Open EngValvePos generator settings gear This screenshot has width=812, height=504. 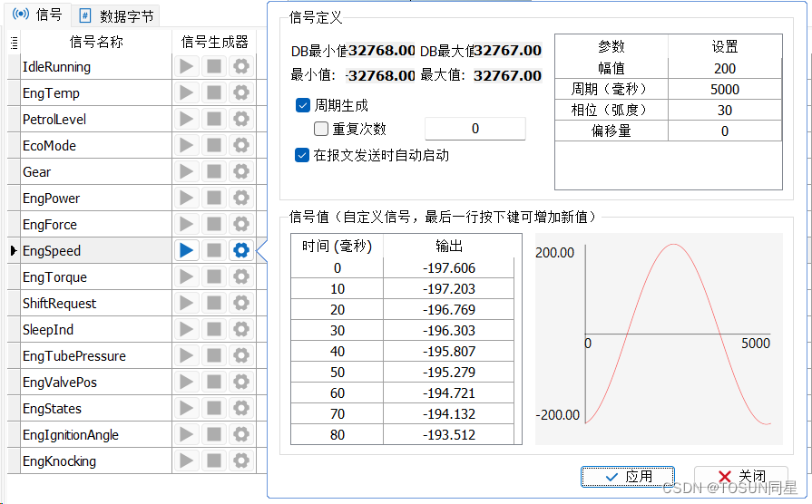(x=241, y=383)
